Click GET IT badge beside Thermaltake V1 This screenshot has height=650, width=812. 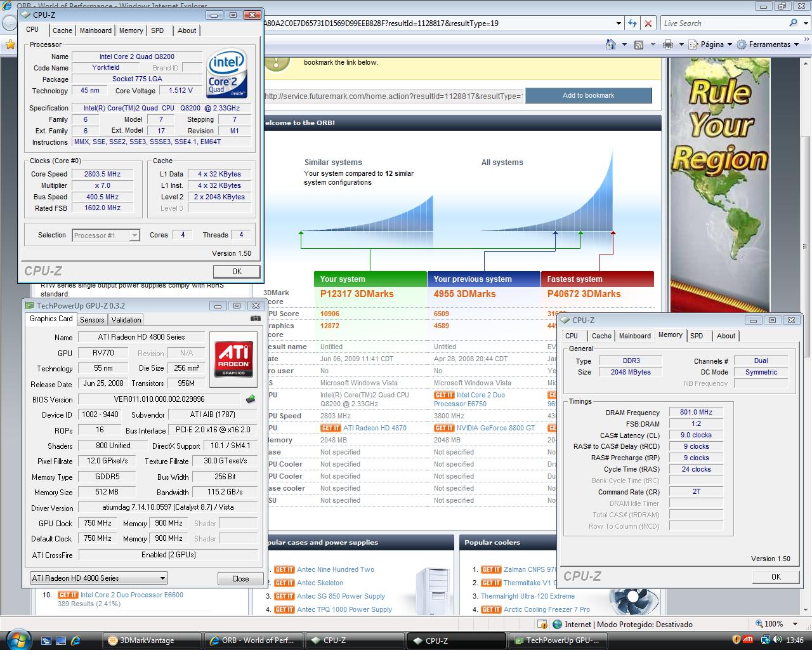491,583
